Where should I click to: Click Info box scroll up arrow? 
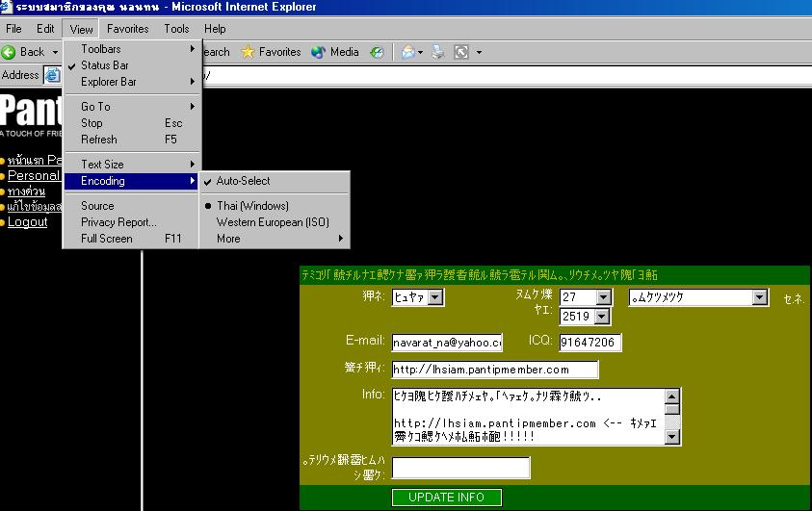pyautogui.click(x=671, y=396)
